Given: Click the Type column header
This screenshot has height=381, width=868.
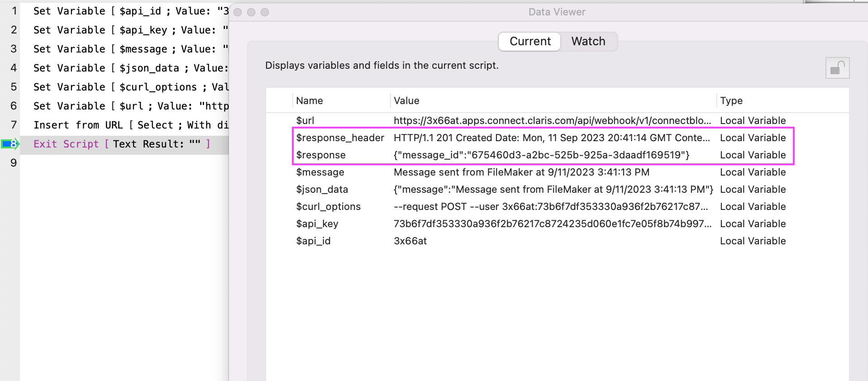Looking at the screenshot, I should click(x=731, y=100).
